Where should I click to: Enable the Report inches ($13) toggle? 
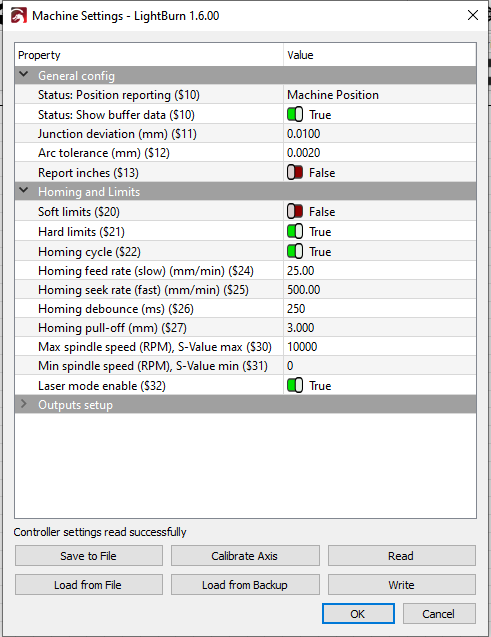click(x=295, y=172)
